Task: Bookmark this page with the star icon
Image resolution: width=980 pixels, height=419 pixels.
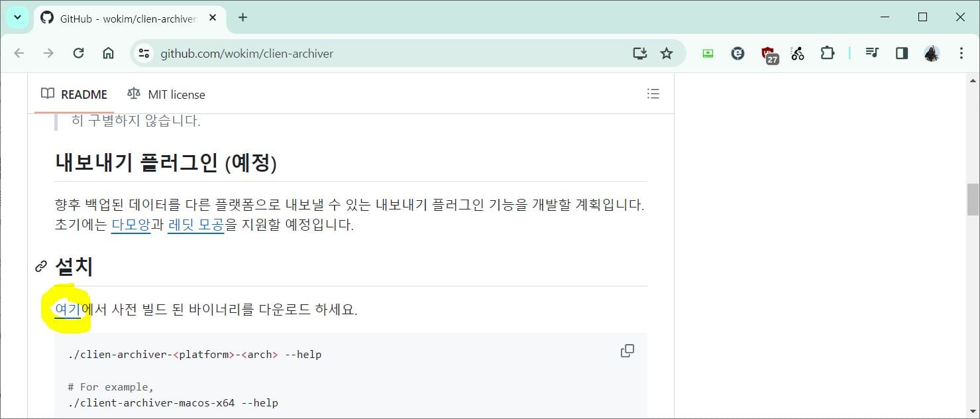Action: (667, 54)
